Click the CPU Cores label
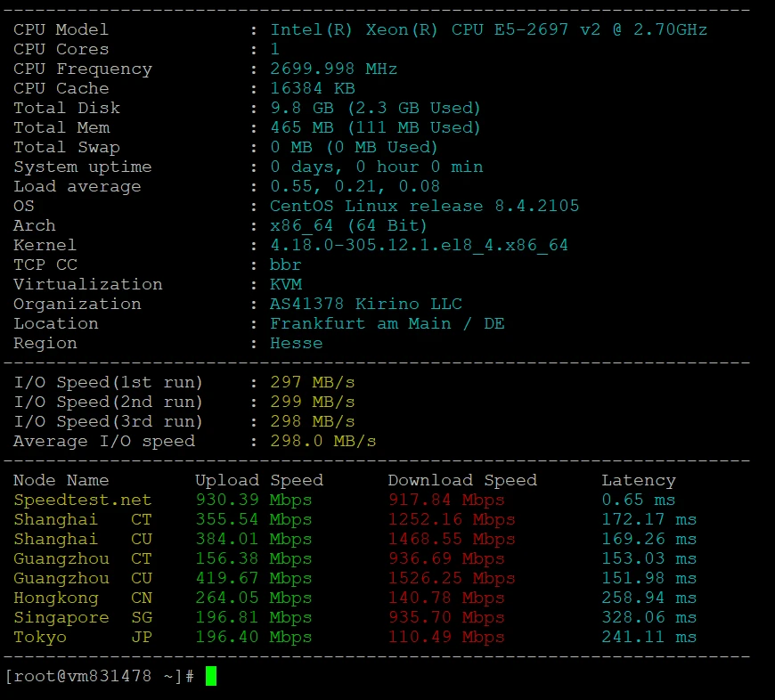The height and width of the screenshot is (700, 775). click(x=61, y=49)
